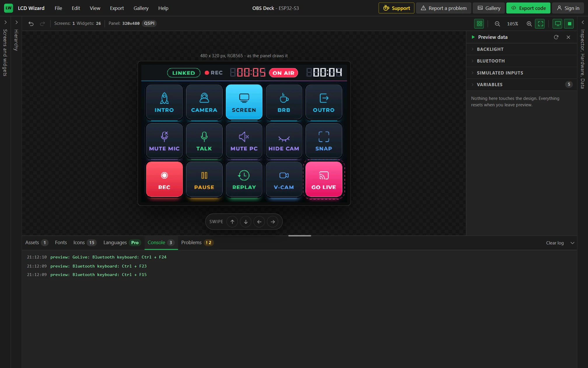This screenshot has height=368, width=588.
Task: Click Report a problem button
Action: pos(444,8)
